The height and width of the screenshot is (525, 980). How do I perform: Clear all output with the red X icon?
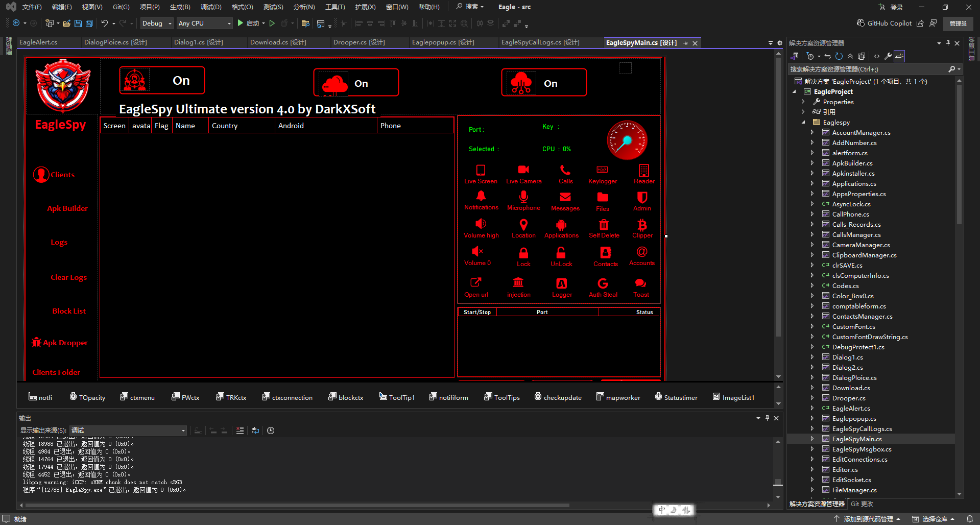240,431
